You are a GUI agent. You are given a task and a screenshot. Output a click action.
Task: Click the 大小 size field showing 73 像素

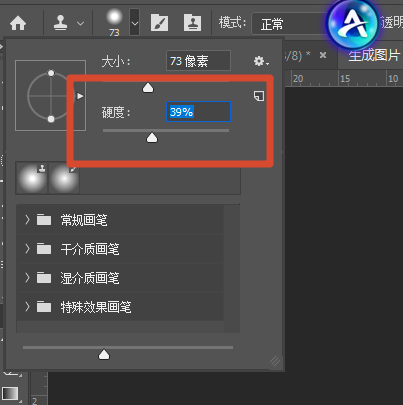tap(198, 61)
